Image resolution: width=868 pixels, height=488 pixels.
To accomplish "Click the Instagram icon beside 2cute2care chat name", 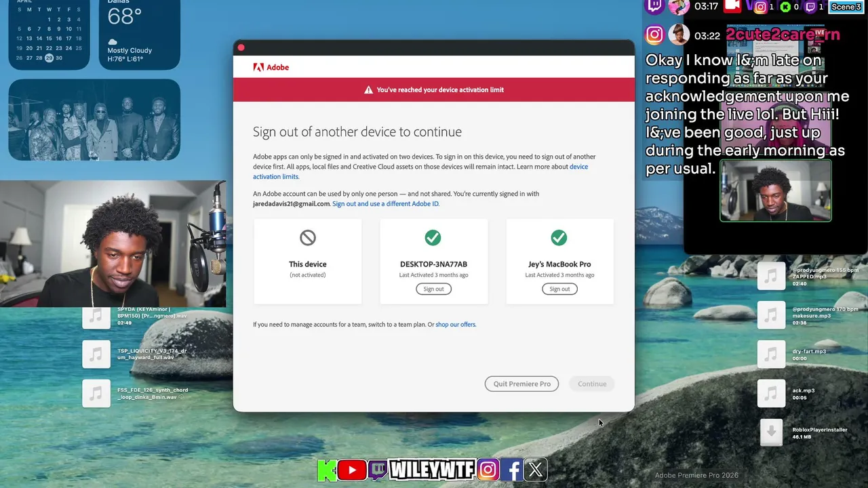I will tap(654, 35).
